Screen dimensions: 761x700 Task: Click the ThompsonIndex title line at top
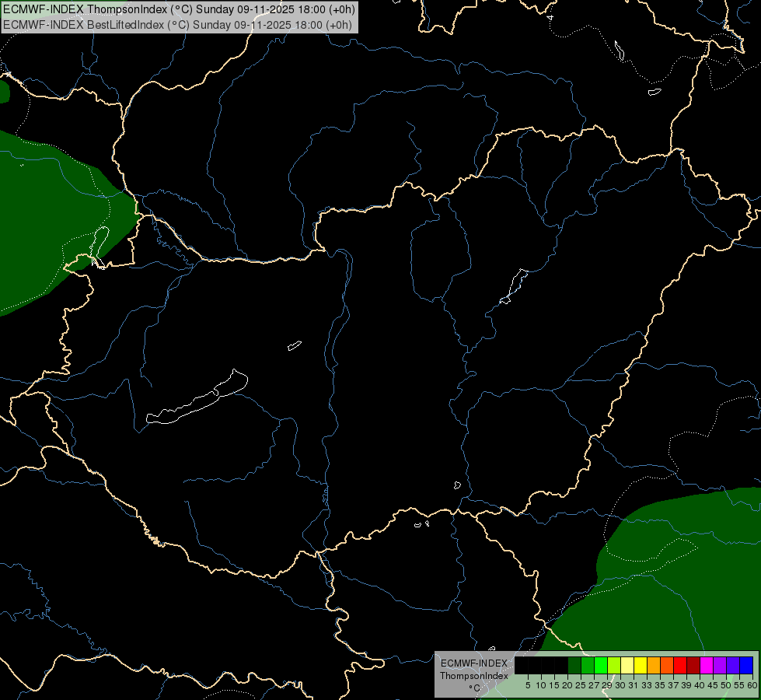point(179,9)
